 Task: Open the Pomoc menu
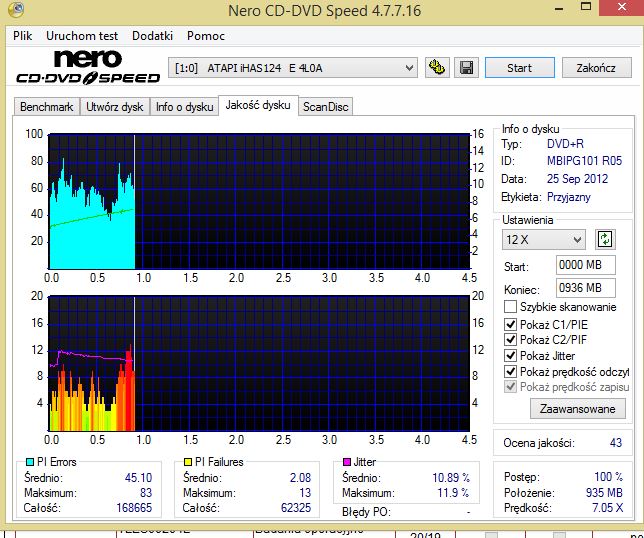point(206,36)
